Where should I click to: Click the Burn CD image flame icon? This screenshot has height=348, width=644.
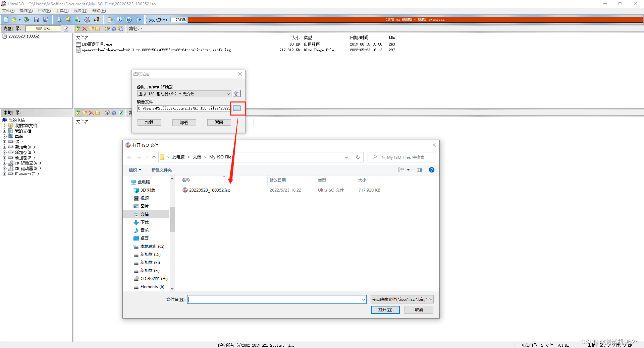97,20
